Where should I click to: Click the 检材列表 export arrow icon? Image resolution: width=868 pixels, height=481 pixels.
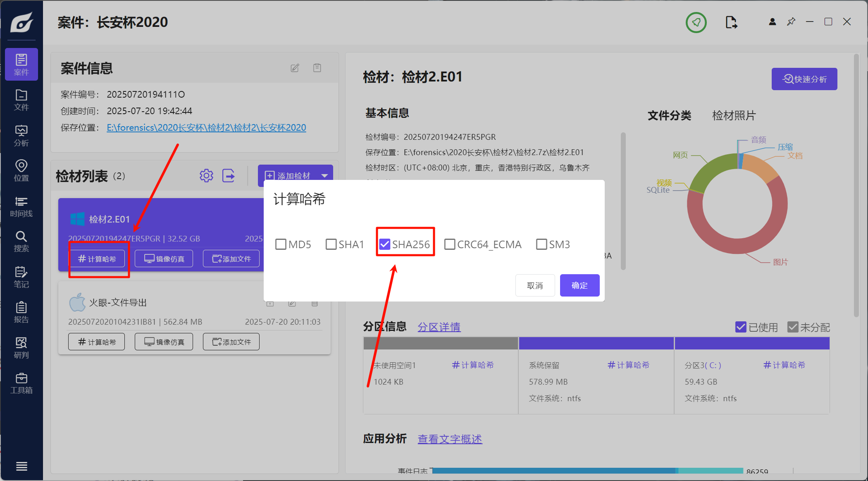(x=229, y=176)
